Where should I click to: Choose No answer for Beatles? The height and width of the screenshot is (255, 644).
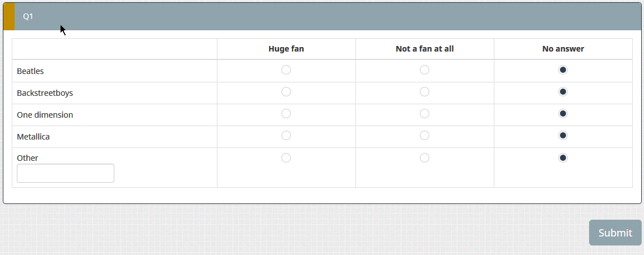click(563, 70)
